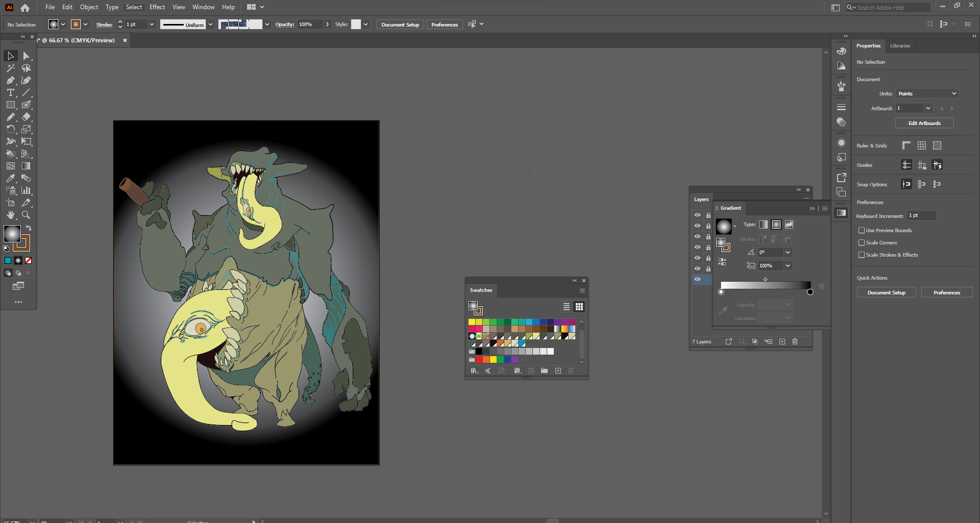Open the Artboard number dropdown
The image size is (980, 523).
(928, 108)
